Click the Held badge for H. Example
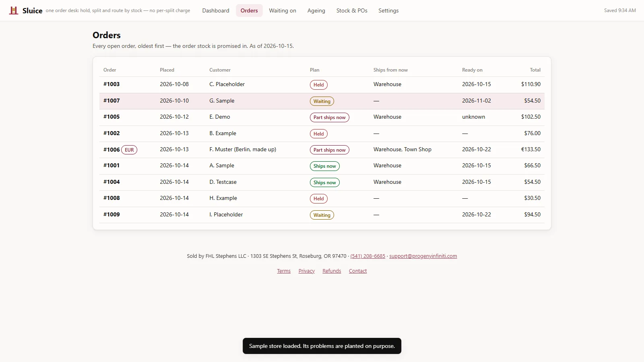 (x=319, y=199)
